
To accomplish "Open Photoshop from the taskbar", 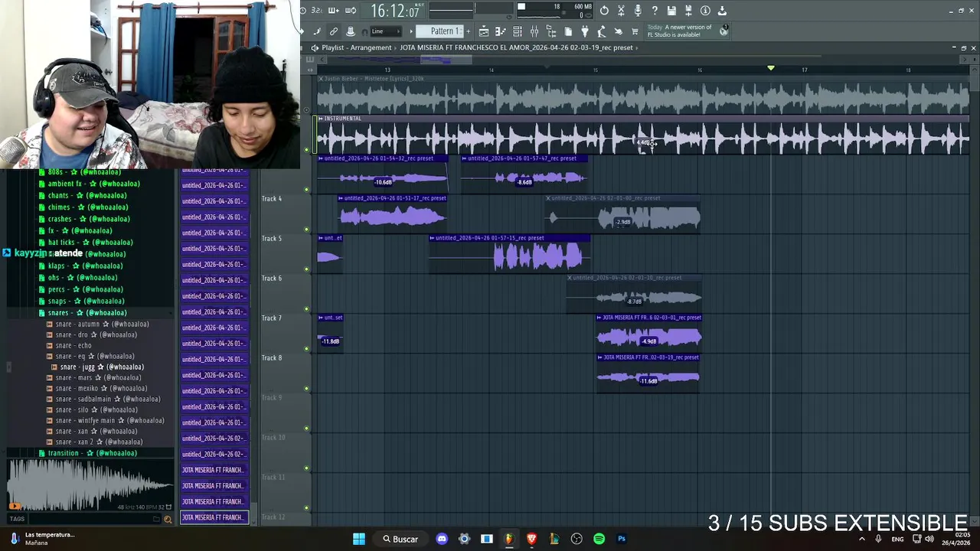I will coord(622,539).
